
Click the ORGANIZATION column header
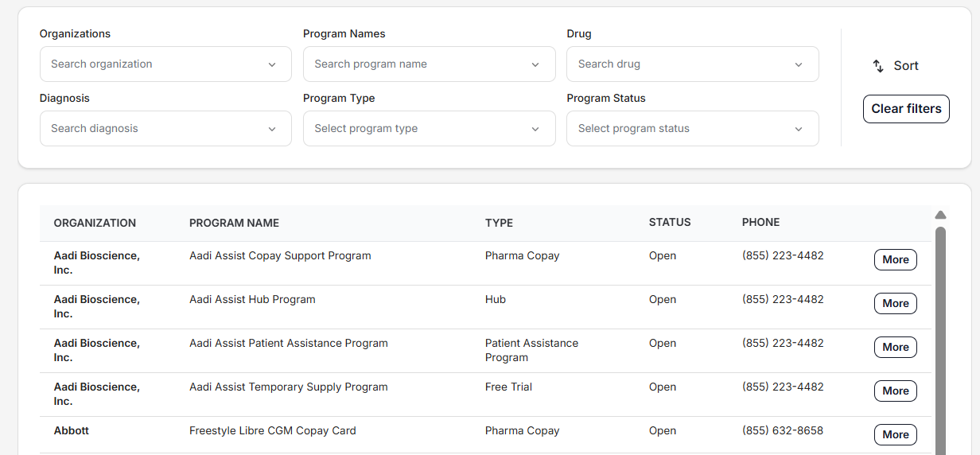[95, 223]
